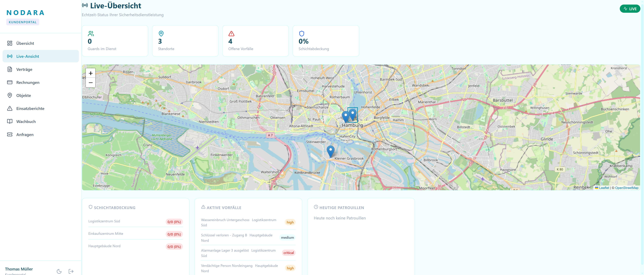The image size is (644, 275).
Task: Click the green LIVE status badge
Action: [x=630, y=9]
